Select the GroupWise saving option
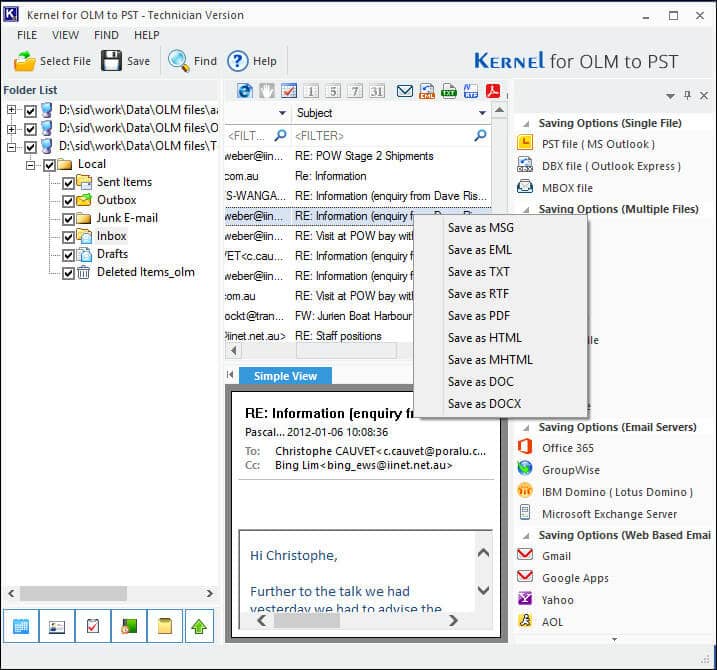This screenshot has height=670, width=717. [x=571, y=470]
